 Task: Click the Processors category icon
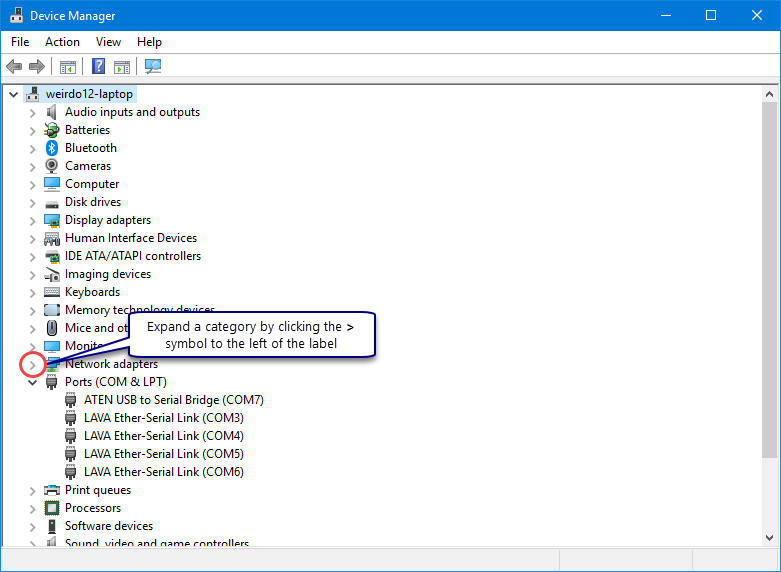tap(52, 508)
